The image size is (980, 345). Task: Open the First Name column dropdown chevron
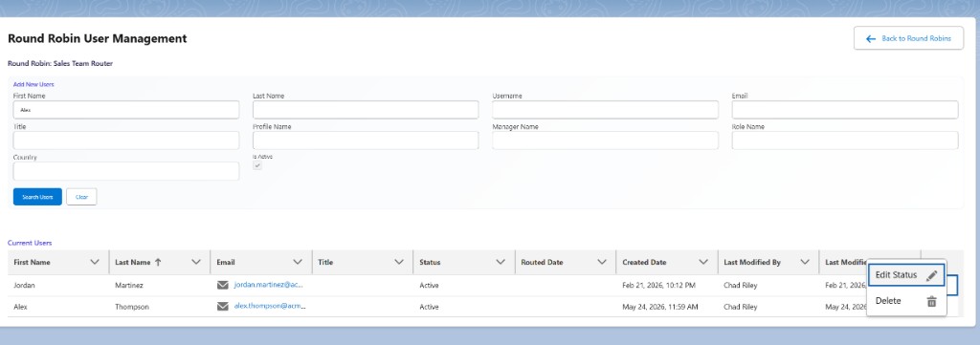[95, 262]
